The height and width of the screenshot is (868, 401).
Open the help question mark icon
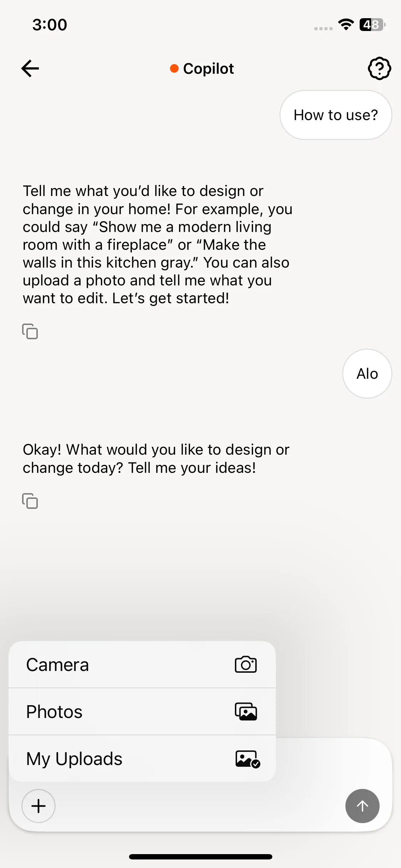(379, 68)
